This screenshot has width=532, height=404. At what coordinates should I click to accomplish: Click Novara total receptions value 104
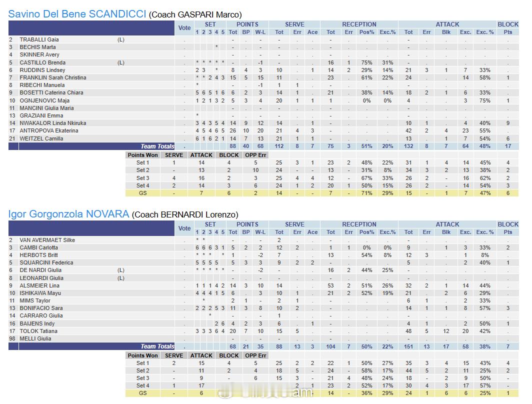[330, 346]
